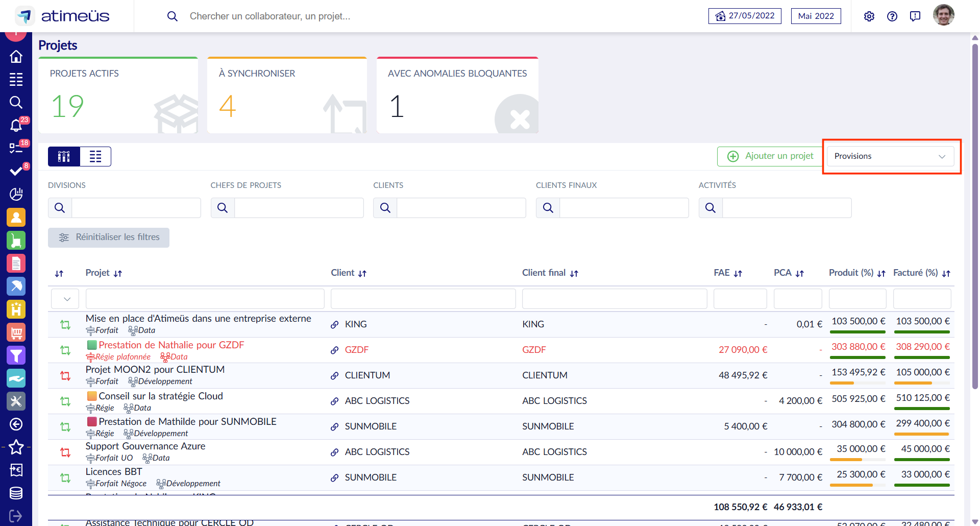
Task: Click Ajouter un projet button
Action: 770,156
